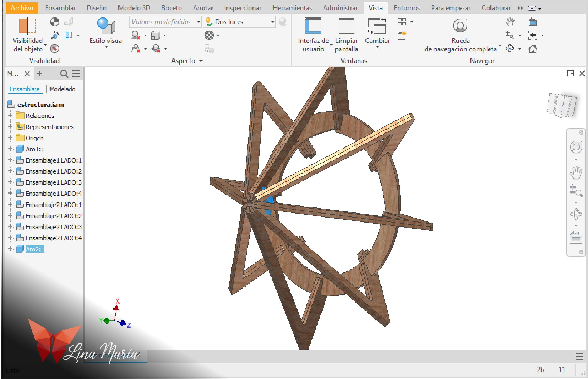588x379 pixels.
Task: Switch to the Inspeccionar tab
Action: [x=243, y=8]
